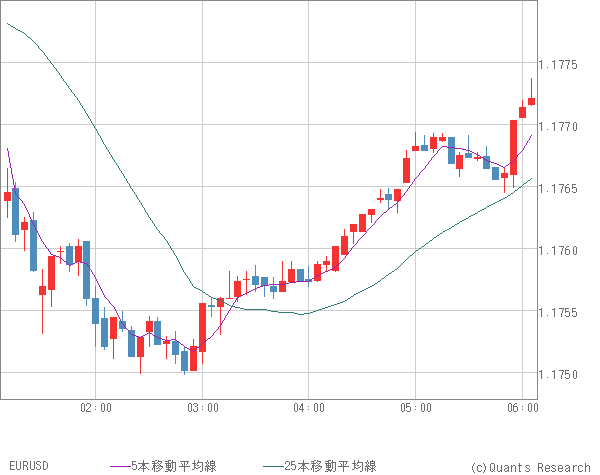This screenshot has width=600, height=475.
Task: Click the teal 25-period legend line sample
Action: [x=274, y=466]
